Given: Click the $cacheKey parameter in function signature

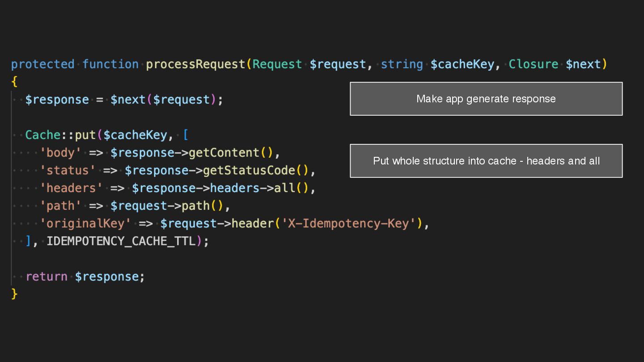Looking at the screenshot, I should 462,64.
